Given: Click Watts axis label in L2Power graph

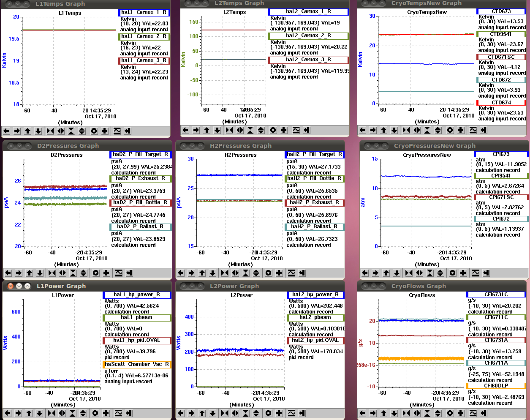Looking at the screenshot, I should (178, 343).
